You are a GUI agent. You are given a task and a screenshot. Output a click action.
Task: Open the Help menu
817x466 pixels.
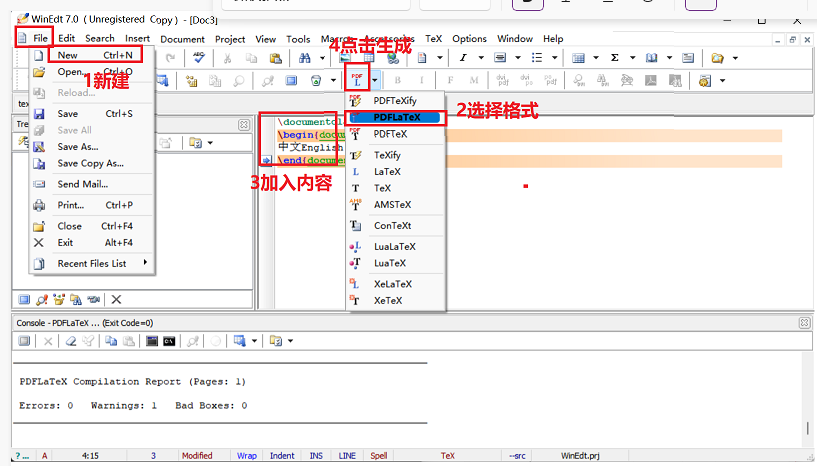pyautogui.click(x=553, y=39)
